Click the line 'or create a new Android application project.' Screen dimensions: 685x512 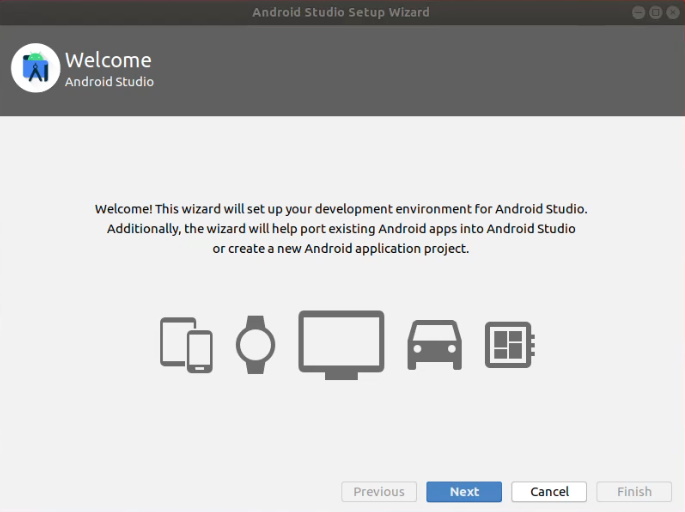coord(341,249)
